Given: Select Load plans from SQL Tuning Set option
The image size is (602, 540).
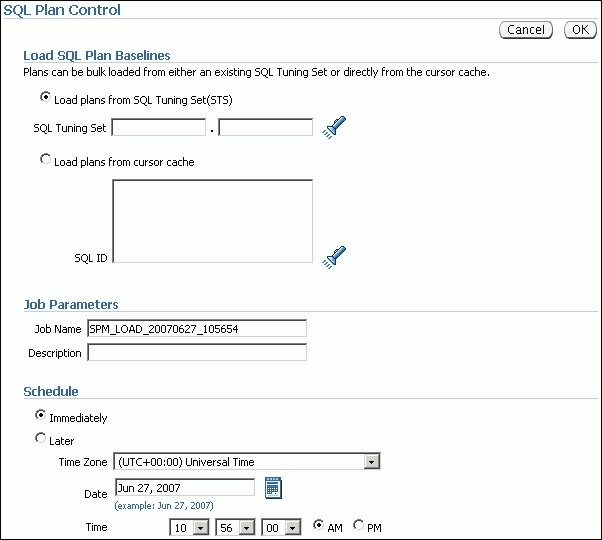Looking at the screenshot, I should (45, 98).
